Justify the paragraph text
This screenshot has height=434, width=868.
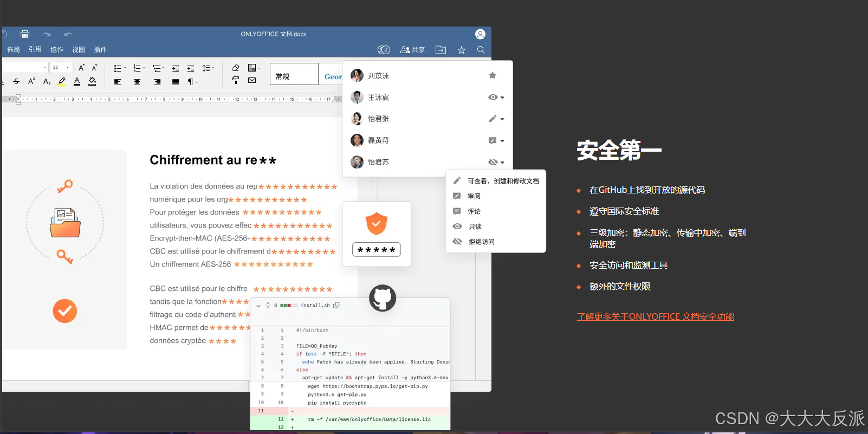click(176, 82)
